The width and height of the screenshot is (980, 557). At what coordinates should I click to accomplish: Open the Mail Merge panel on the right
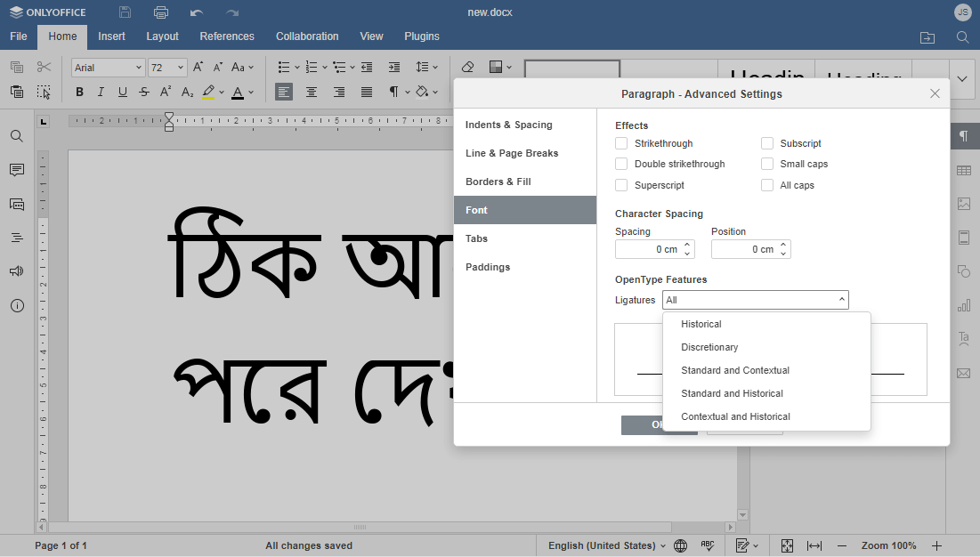coord(964,373)
